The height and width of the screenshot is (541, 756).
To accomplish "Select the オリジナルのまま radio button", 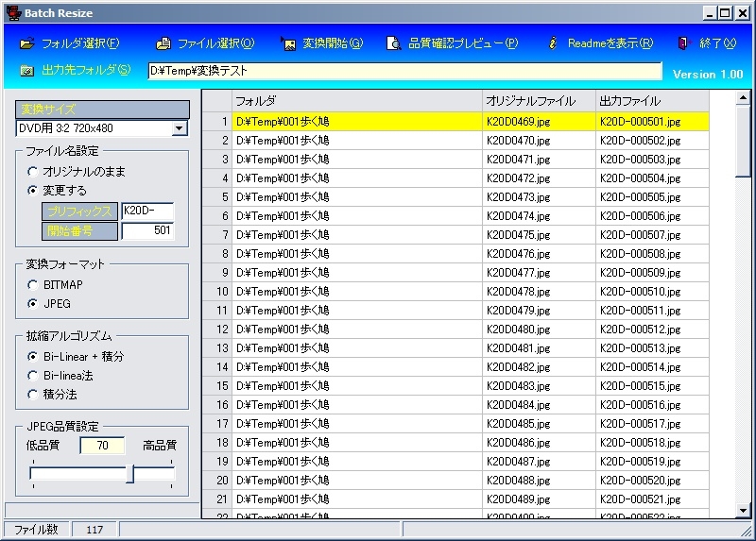I will (x=34, y=172).
